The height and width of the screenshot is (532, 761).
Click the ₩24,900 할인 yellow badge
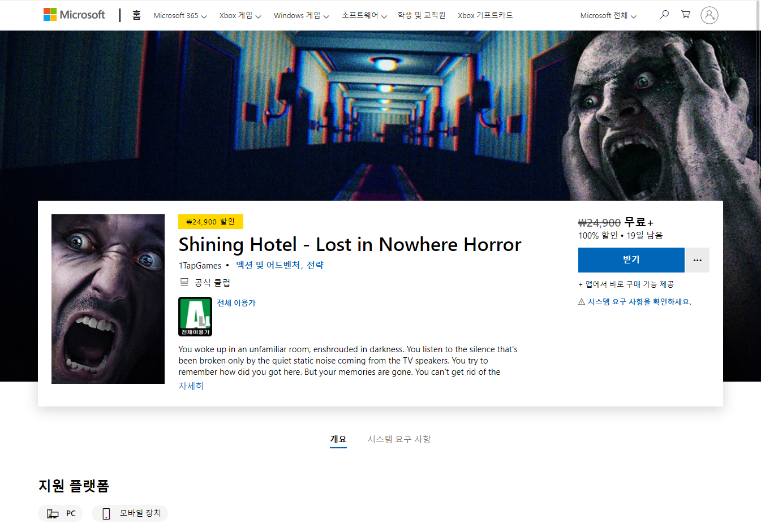210,222
